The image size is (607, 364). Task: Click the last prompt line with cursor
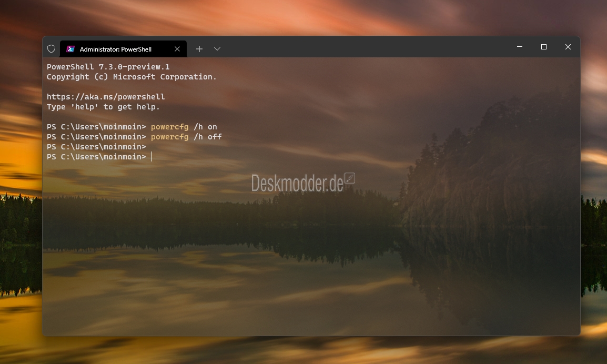99,157
